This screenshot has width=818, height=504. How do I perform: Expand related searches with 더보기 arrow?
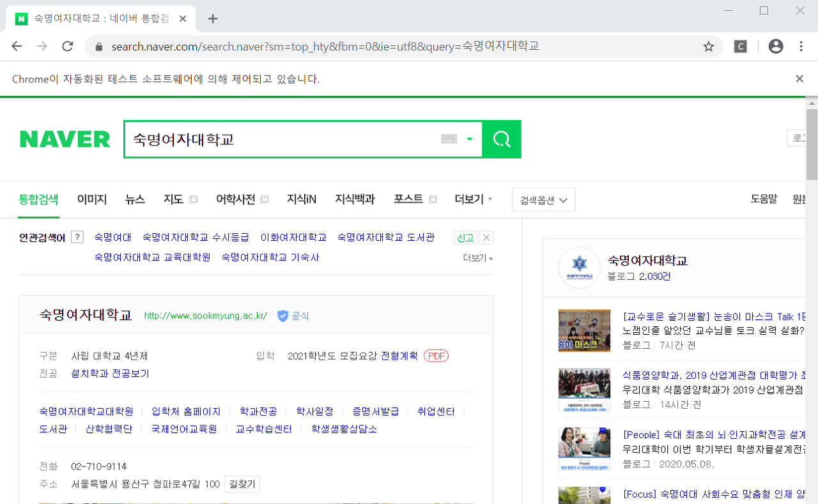478,258
